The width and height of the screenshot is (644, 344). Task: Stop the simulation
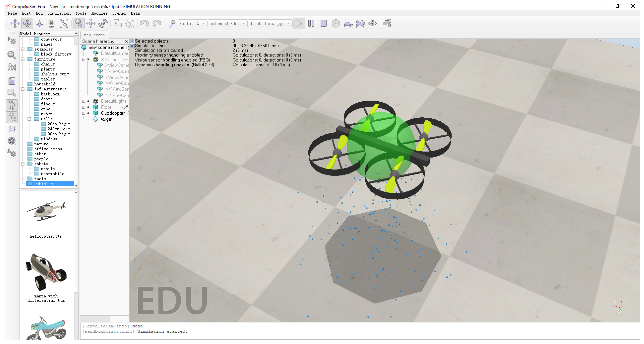324,24
